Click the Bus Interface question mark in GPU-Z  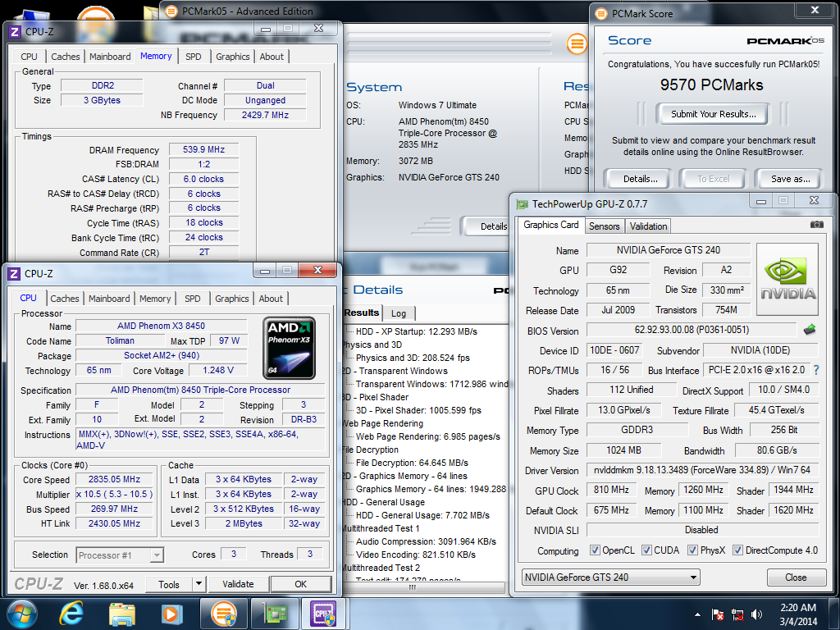click(x=816, y=370)
